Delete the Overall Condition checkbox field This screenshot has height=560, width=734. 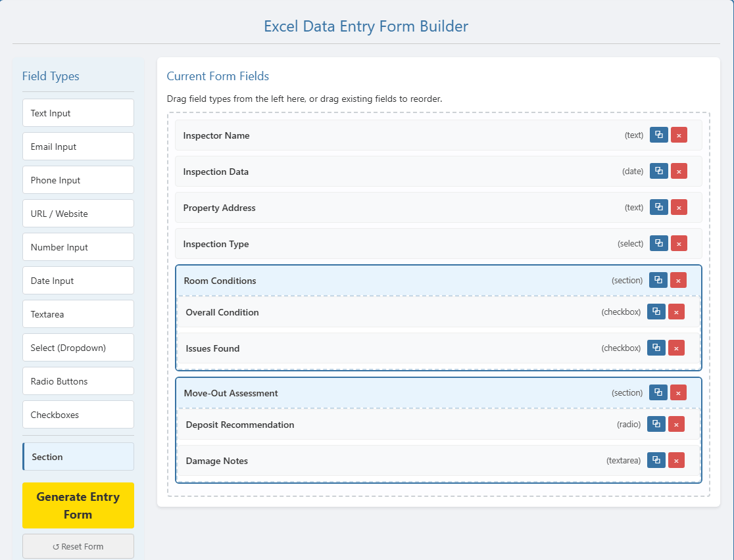676,312
